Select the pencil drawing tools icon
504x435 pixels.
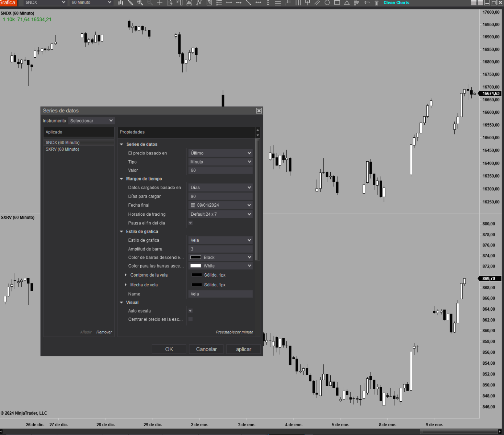click(131, 3)
